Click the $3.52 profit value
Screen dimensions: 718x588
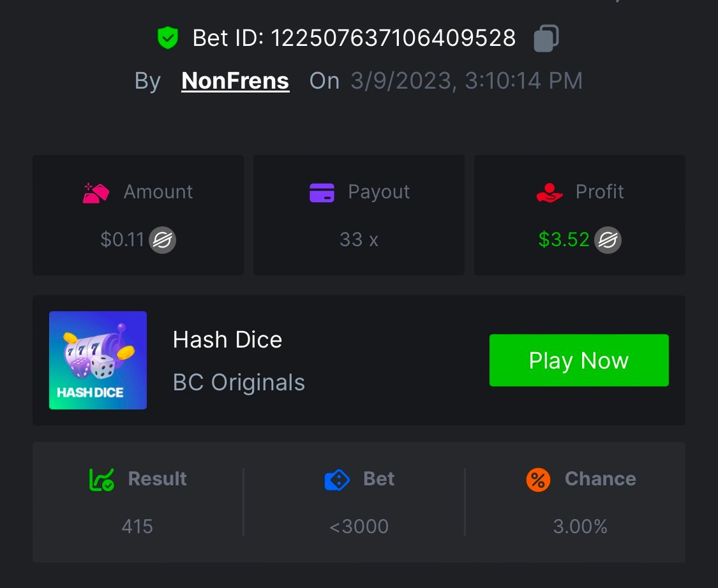(564, 240)
